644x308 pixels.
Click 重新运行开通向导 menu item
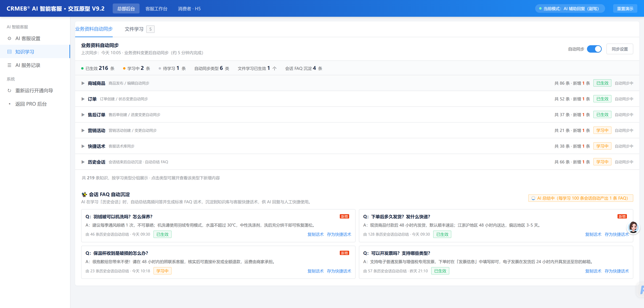point(35,90)
